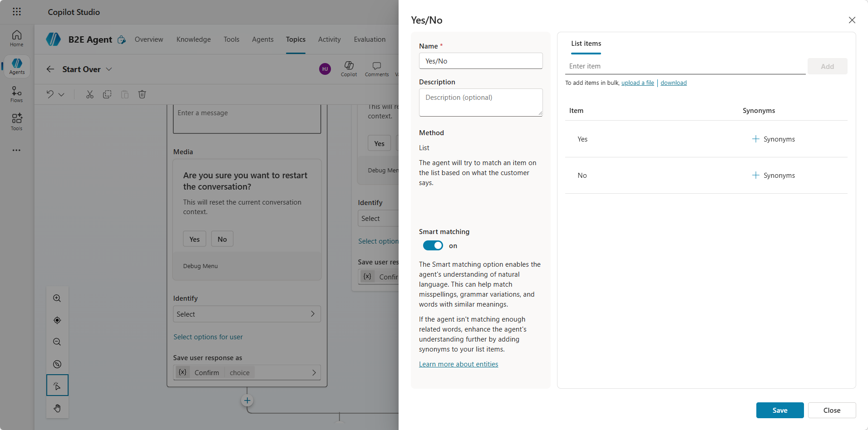Screen dimensions: 868x430
Task: Open the Learn more about entities link
Action: [x=459, y=364]
